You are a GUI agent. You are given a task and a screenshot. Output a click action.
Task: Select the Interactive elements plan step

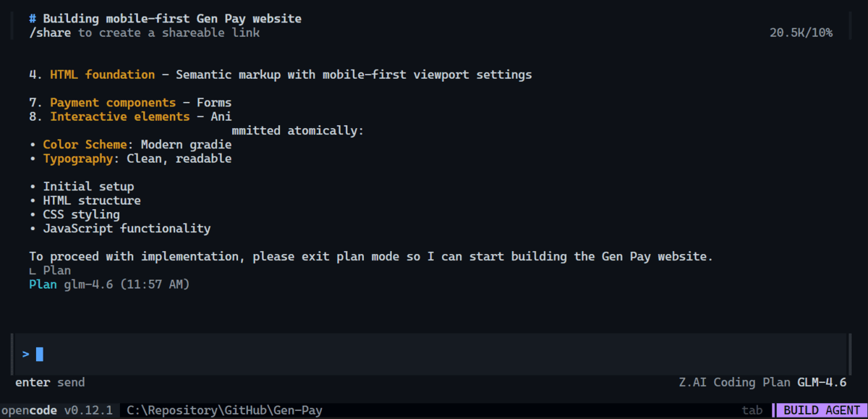tap(117, 116)
